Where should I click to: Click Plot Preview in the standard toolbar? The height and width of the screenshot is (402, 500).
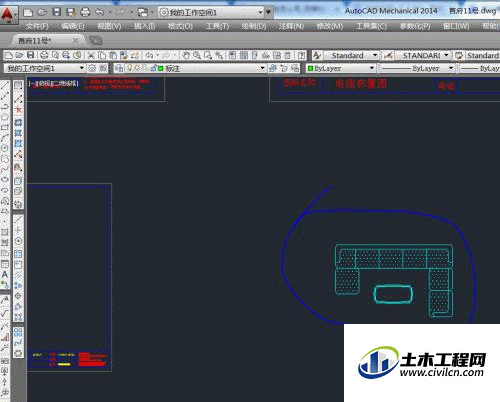tap(55, 55)
